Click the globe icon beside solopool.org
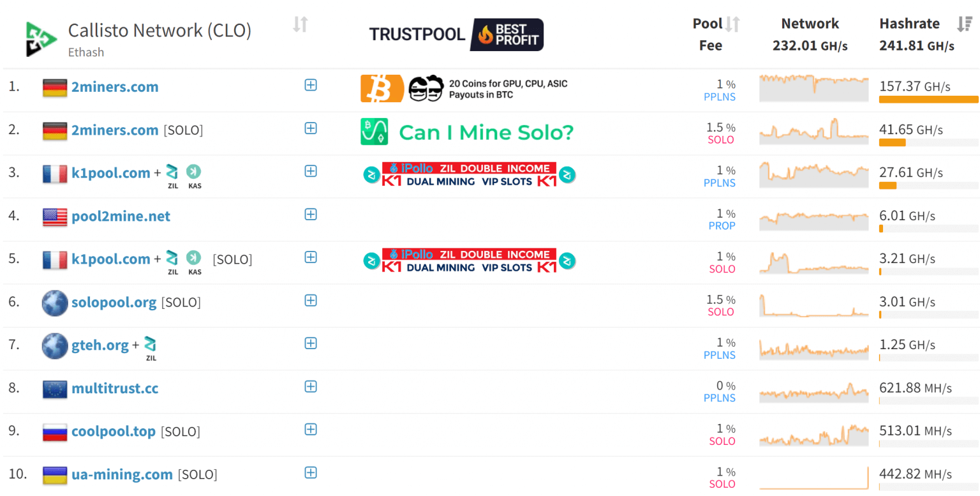The image size is (980, 496). coord(55,303)
